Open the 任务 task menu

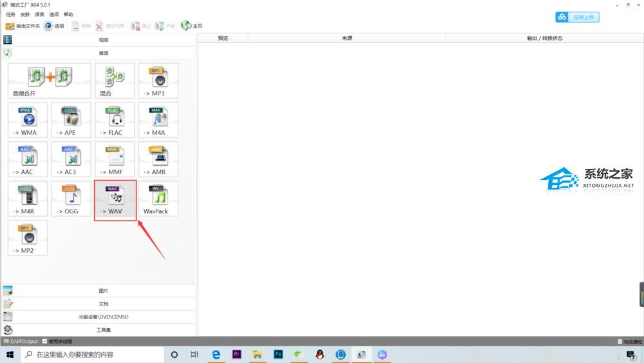11,14
